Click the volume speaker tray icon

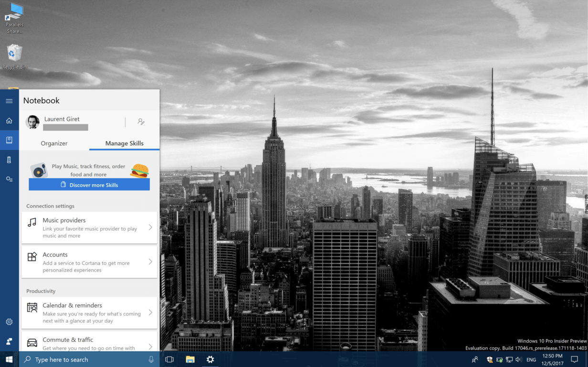click(519, 359)
